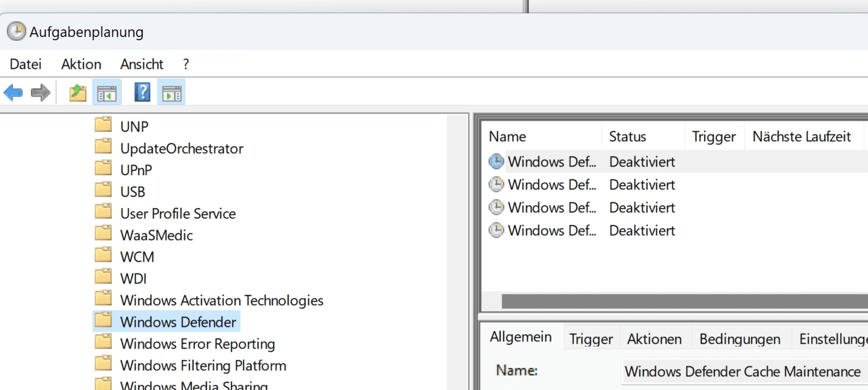Switch to the Trigger tab
The width and height of the screenshot is (868, 390).
[x=591, y=339]
